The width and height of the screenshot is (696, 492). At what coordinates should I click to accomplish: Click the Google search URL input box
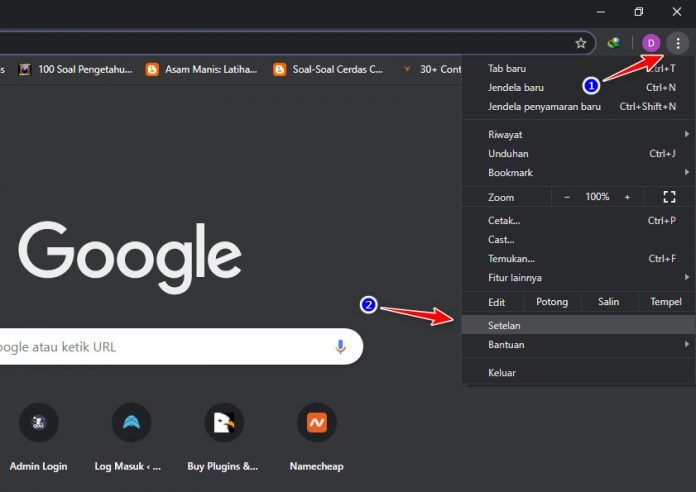[x=160, y=347]
